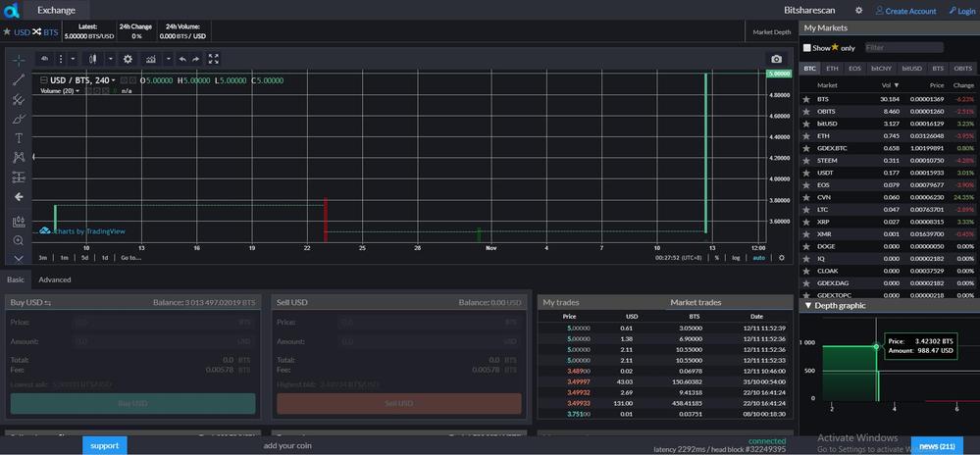Open more intervals menu with three dots
Image resolution: width=980 pixels, height=455 pixels.
pyautogui.click(x=61, y=59)
